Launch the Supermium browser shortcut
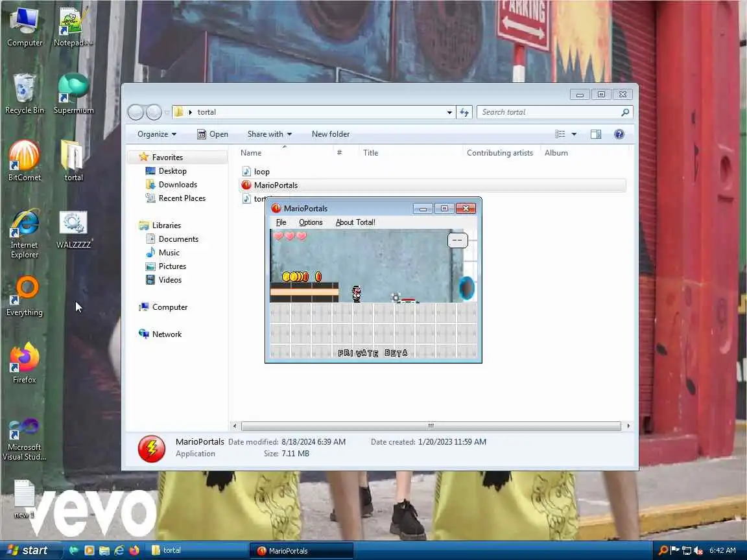This screenshot has width=747, height=560. (x=73, y=94)
